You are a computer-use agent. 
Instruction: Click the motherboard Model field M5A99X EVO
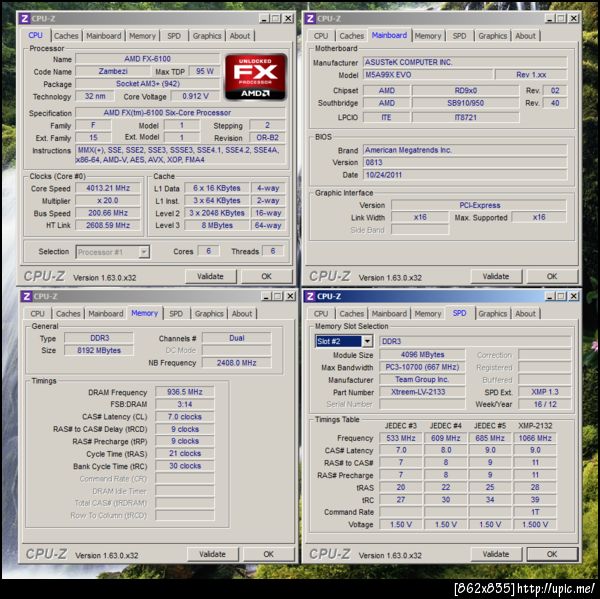tap(428, 75)
